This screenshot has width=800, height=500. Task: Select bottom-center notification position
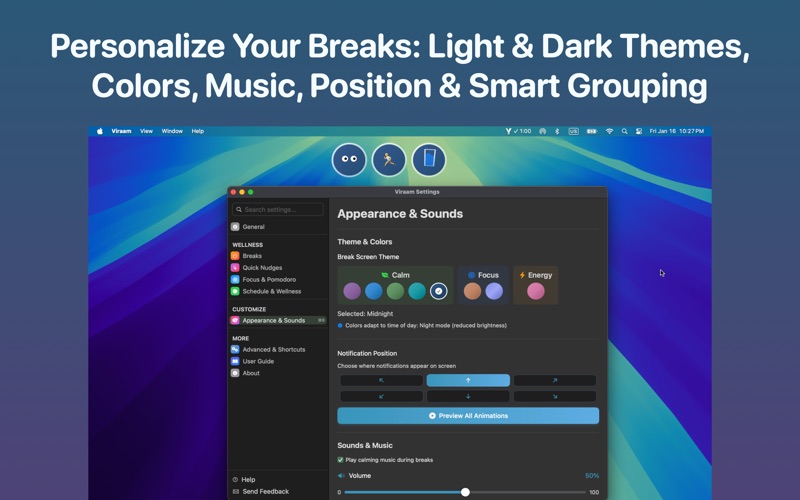468,396
